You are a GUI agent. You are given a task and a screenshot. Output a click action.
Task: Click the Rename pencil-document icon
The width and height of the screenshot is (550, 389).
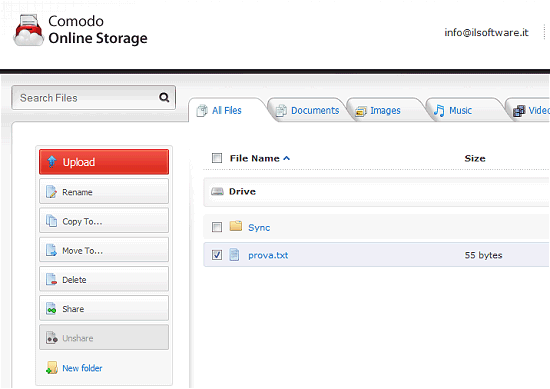(x=51, y=192)
